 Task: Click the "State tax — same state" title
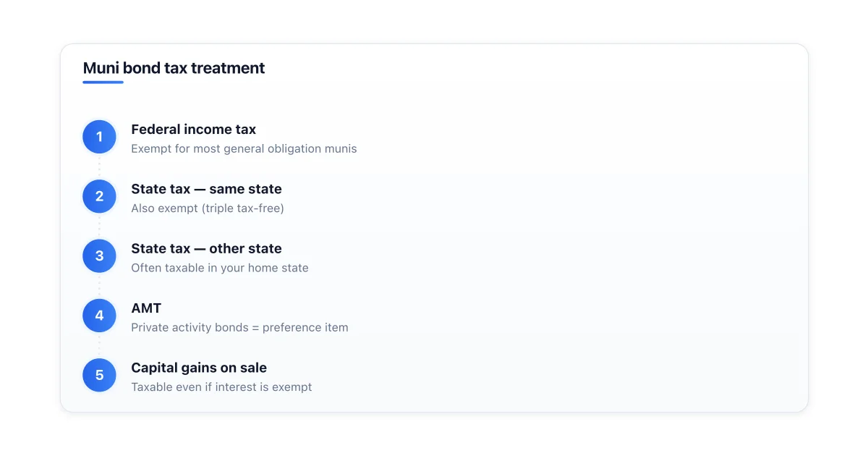[206, 189]
